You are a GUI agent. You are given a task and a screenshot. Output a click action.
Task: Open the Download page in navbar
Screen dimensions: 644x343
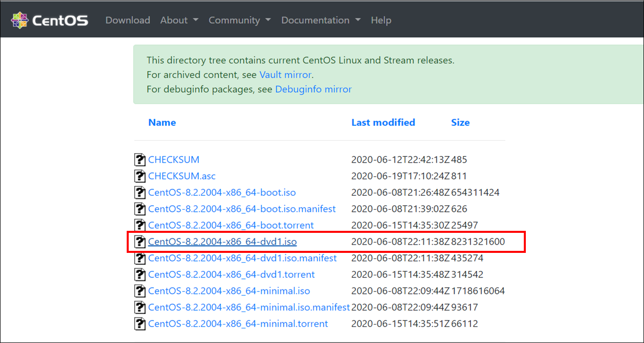point(128,21)
